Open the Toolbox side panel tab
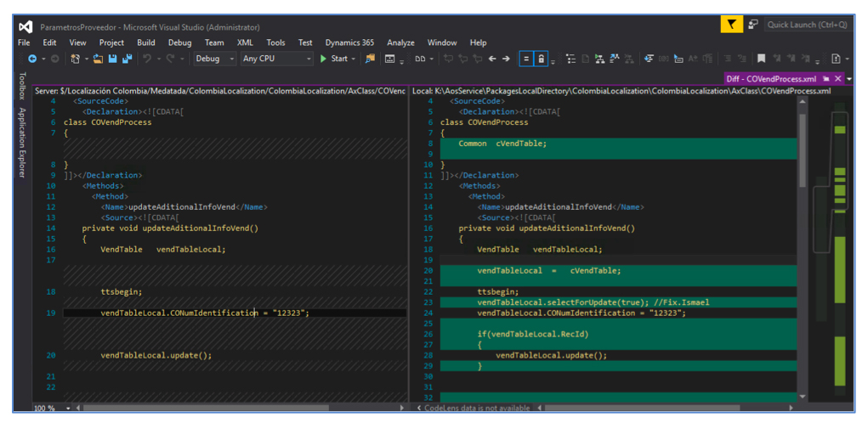 (22, 86)
